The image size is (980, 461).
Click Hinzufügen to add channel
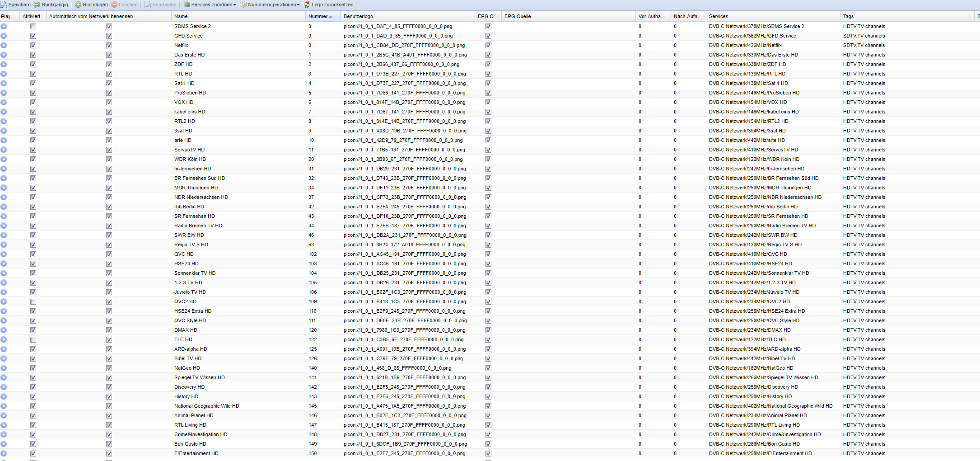(91, 5)
